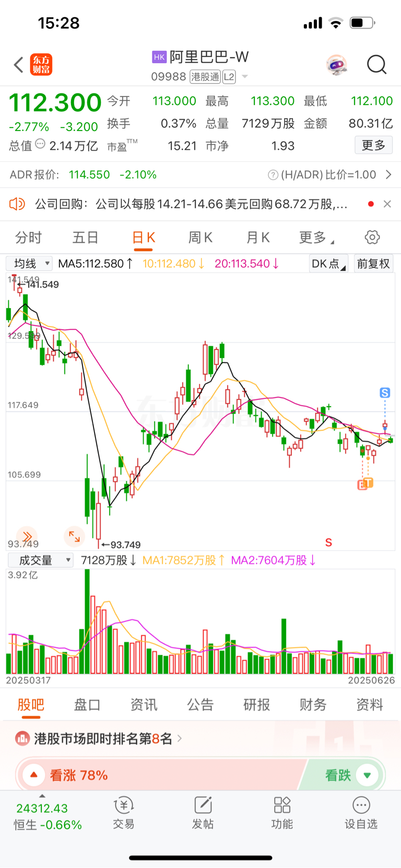Viewport: 401px width, 868px height.
Task: Vote 看跌 with the down arrow
Action: (x=367, y=775)
